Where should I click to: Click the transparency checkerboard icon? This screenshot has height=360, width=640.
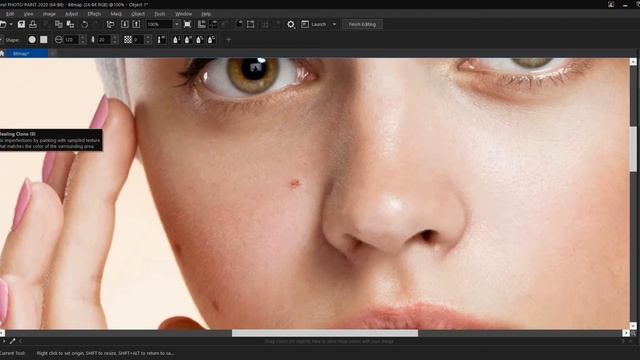tap(128, 40)
